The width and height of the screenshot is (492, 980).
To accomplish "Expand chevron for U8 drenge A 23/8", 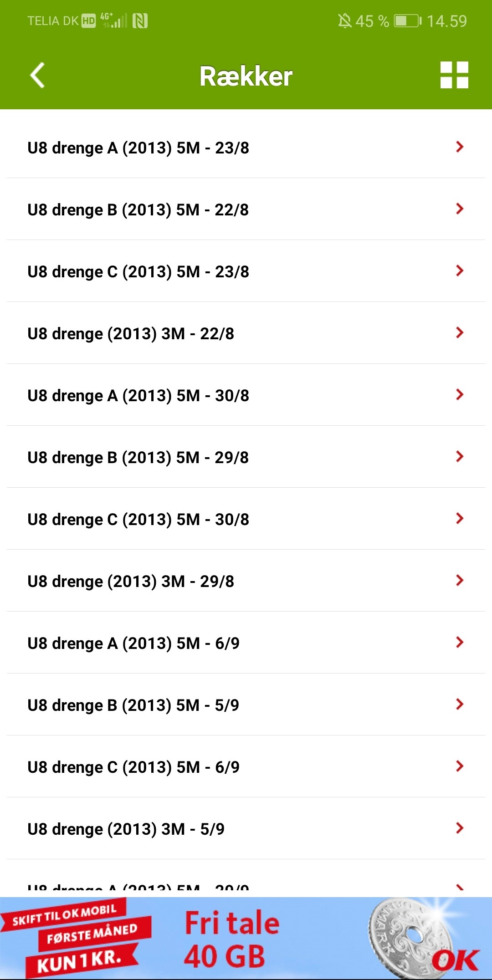I will tap(459, 147).
